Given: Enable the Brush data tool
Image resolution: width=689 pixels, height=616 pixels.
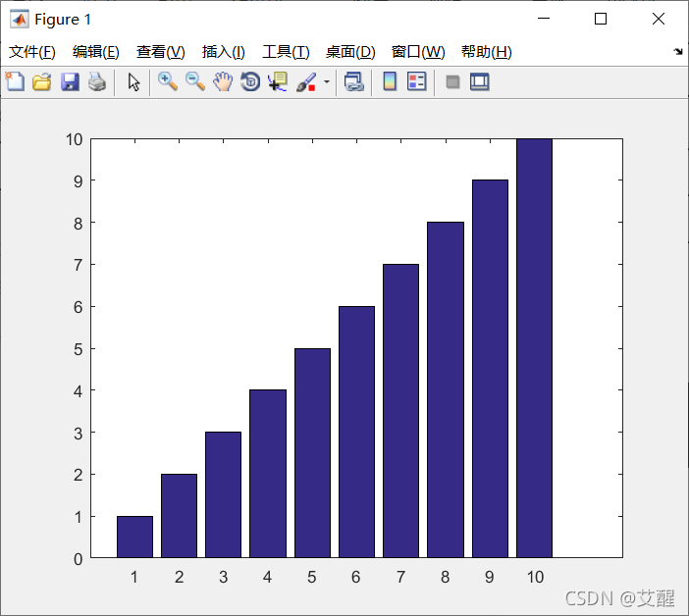Looking at the screenshot, I should click(x=306, y=81).
